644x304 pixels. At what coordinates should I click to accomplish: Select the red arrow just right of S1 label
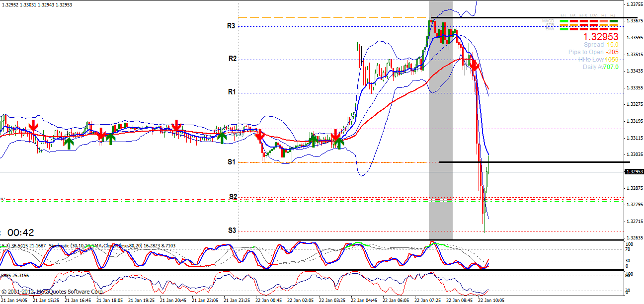click(x=260, y=136)
